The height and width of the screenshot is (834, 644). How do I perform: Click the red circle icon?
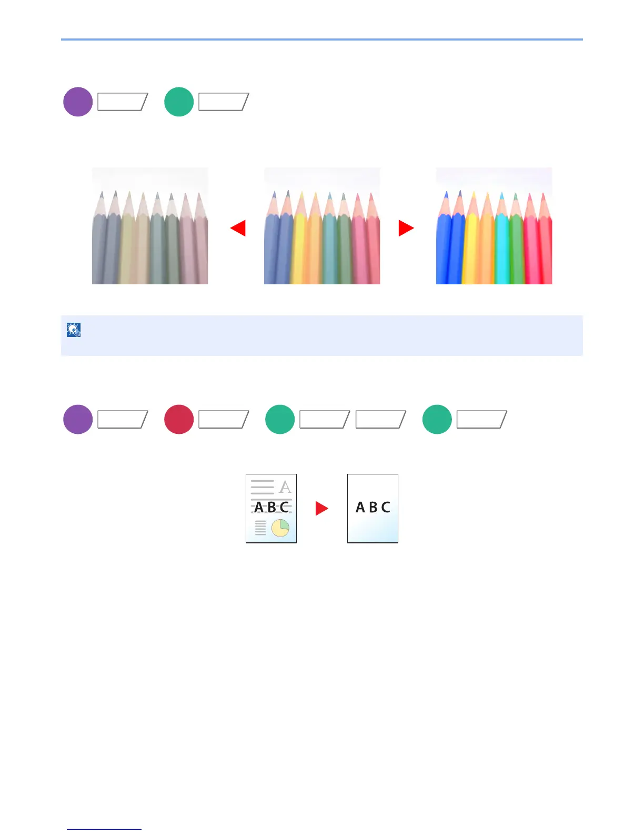[x=179, y=419]
